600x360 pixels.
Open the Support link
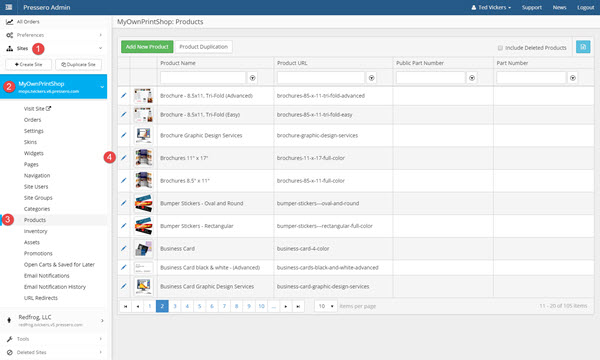point(532,7)
